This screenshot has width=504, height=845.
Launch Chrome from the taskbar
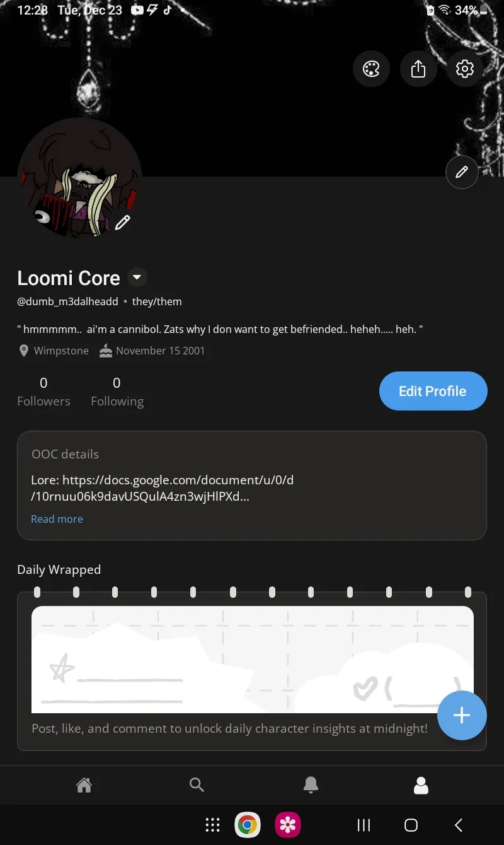[x=248, y=825]
